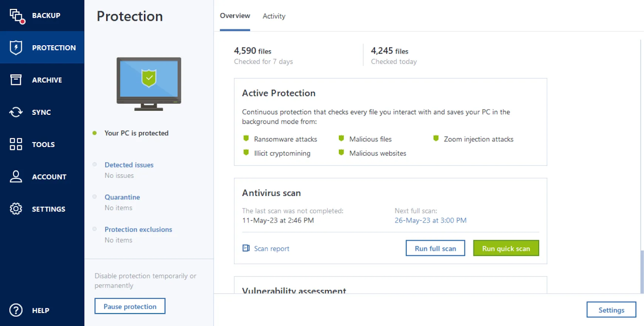The width and height of the screenshot is (644, 326).
Task: Open the Settings gear icon in sidebar
Action: click(16, 209)
